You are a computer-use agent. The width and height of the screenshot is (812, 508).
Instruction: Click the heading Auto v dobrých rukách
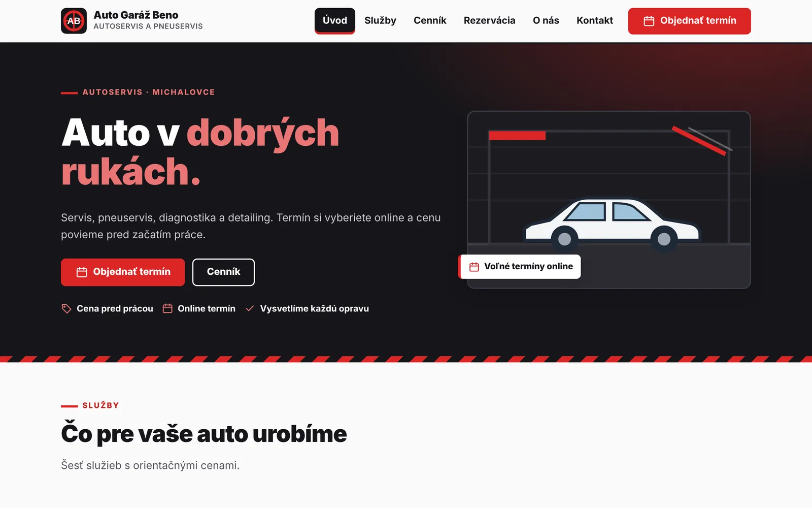tap(200, 151)
